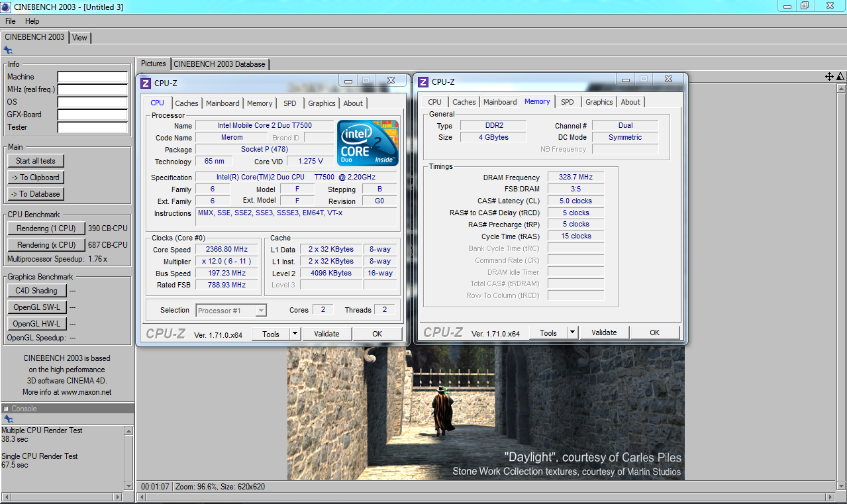Open Mainboard tab in the processor CPU-Z window
The image size is (847, 504).
223,103
